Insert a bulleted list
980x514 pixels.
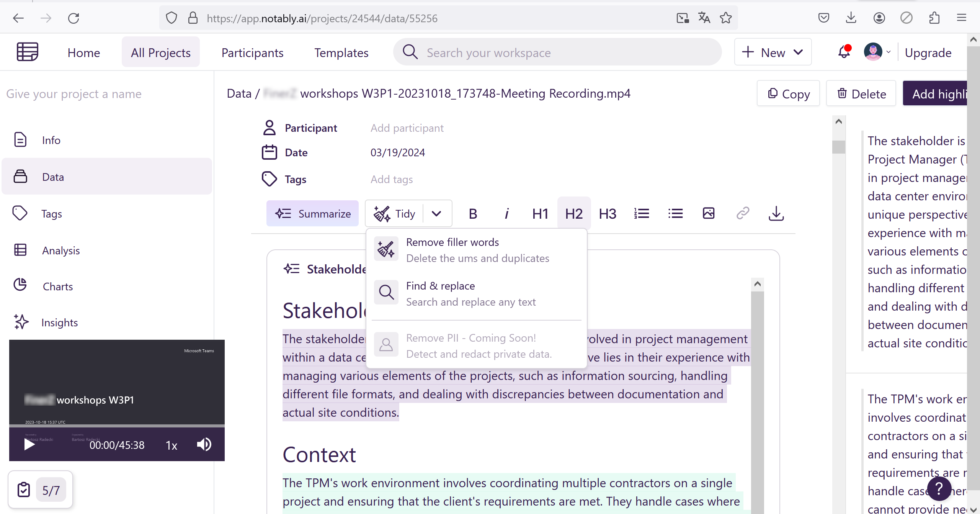(x=675, y=213)
